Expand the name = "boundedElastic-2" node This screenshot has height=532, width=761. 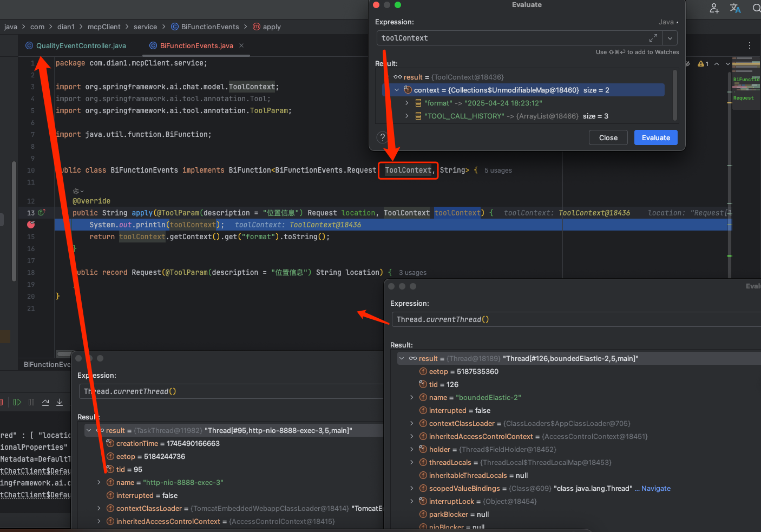412,397
